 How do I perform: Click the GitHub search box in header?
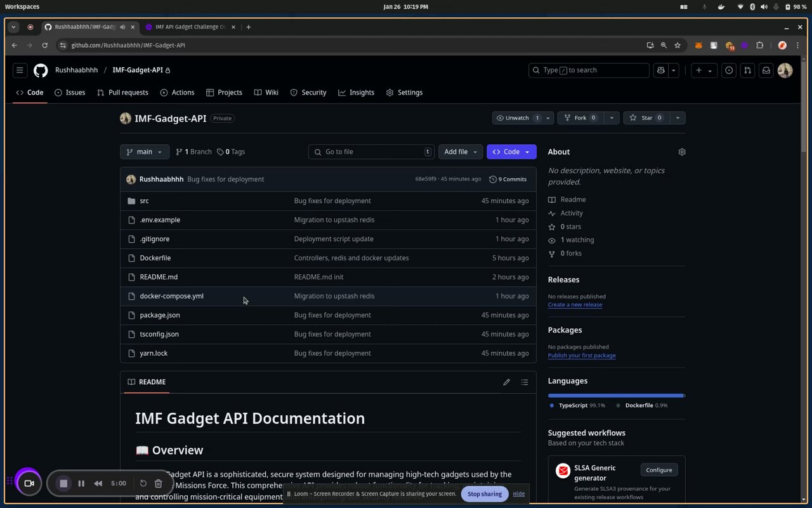pos(589,70)
